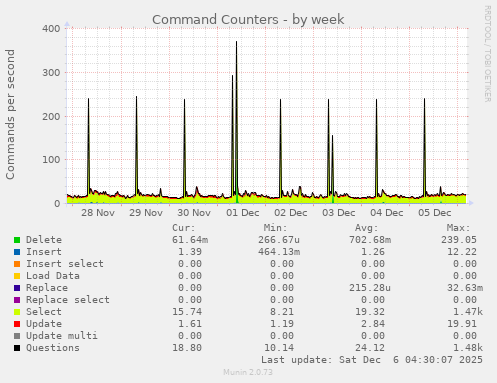Click the 05 Dec spike peak
The width and height of the screenshot is (497, 383).
coord(424,99)
